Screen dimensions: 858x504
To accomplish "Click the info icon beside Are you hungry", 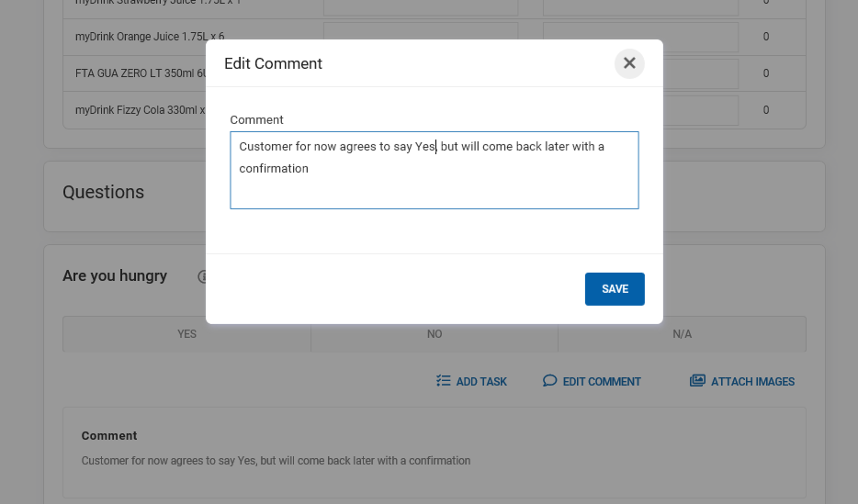I will click(202, 276).
